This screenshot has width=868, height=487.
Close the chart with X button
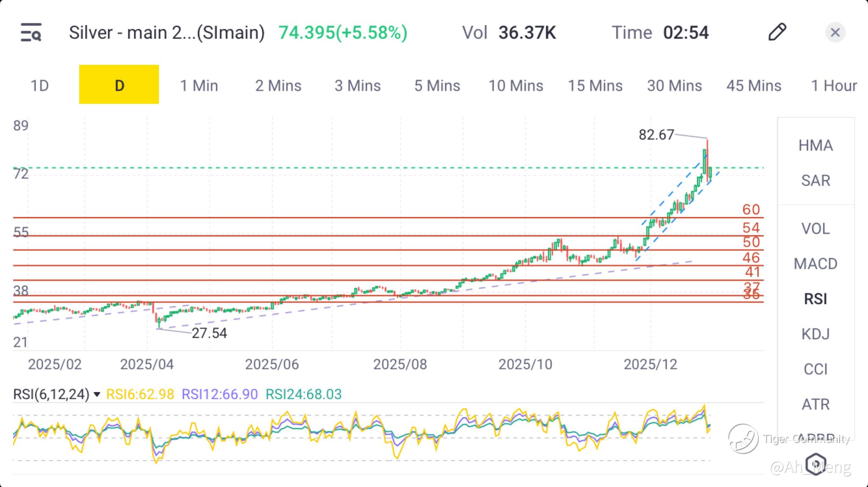tap(835, 33)
